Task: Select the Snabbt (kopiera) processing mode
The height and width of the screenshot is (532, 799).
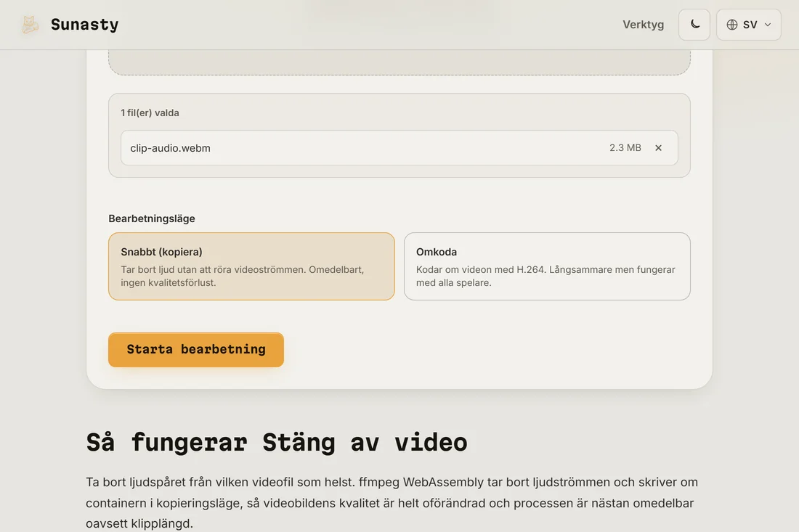Action: pos(252,266)
